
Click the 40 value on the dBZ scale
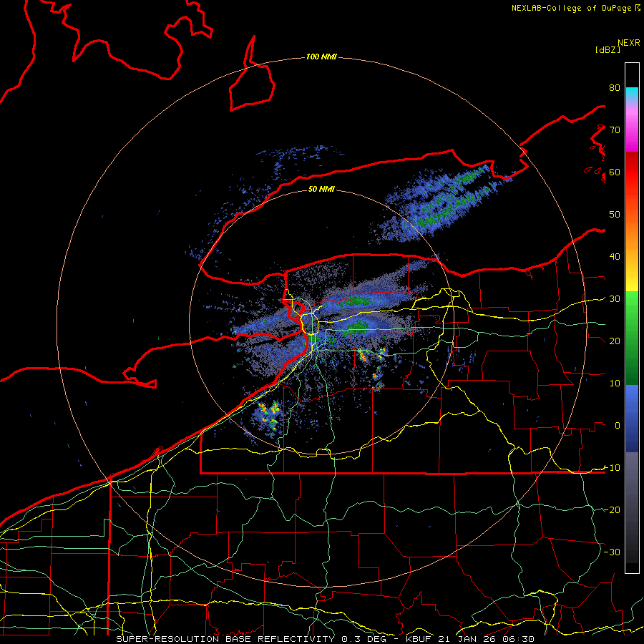615,257
